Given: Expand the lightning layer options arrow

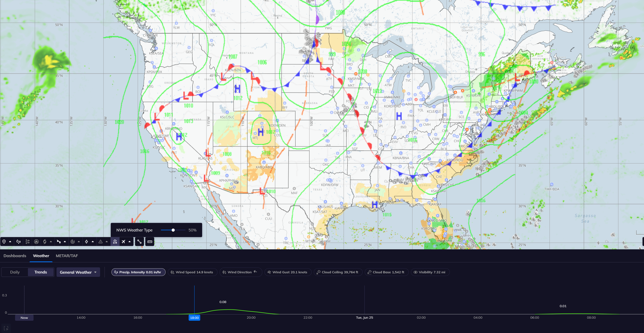Looking at the screenshot, I should point(93,242).
